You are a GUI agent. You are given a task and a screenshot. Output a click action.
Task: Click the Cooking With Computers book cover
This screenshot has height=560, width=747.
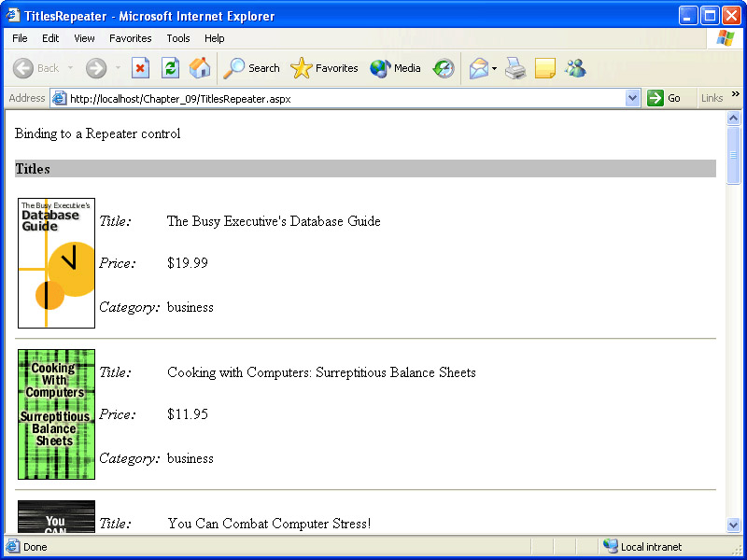coord(56,414)
